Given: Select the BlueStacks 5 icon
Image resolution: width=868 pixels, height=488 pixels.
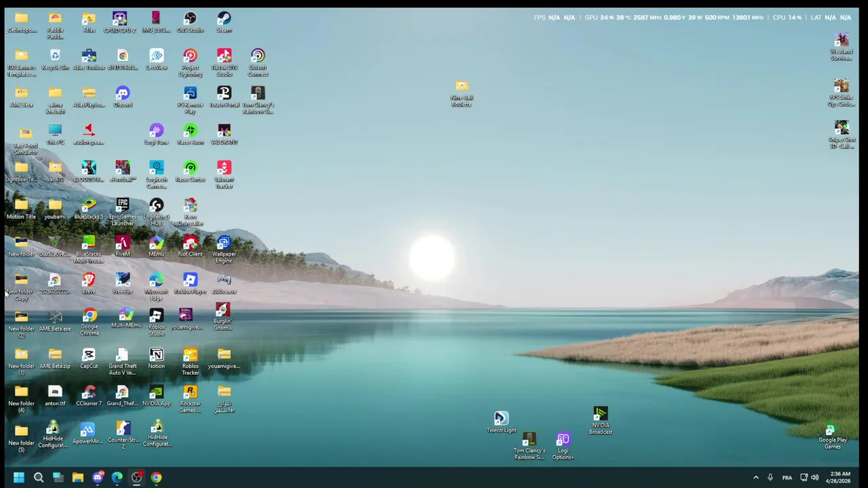Looking at the screenshot, I should [89, 208].
